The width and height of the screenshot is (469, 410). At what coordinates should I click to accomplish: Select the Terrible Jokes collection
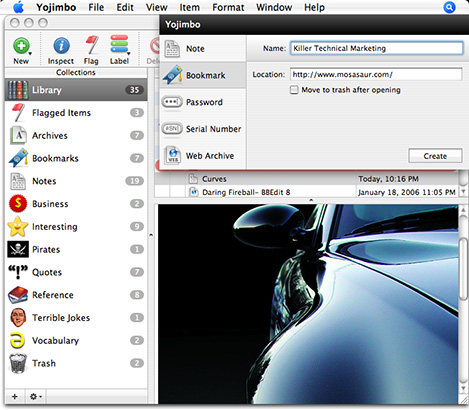(76, 318)
